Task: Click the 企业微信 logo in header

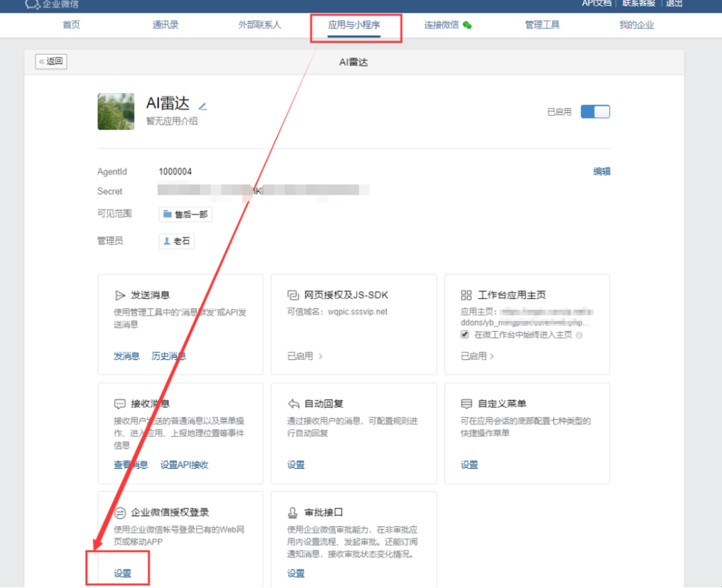Action: [x=52, y=4]
